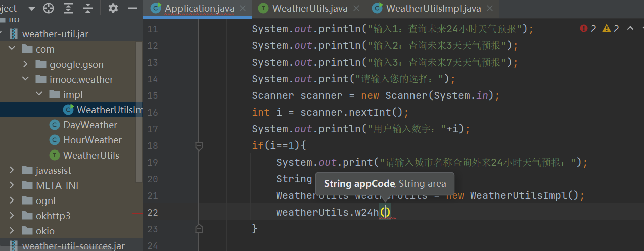
Task: Select HourWeather class in project tree
Action: [x=92, y=140]
